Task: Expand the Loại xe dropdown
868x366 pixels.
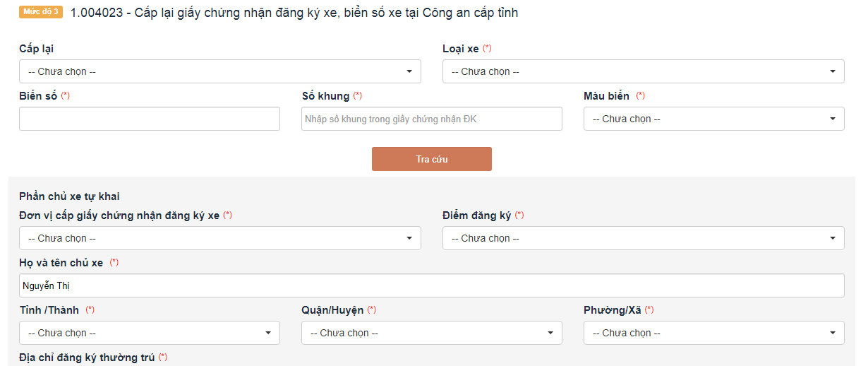Action: pyautogui.click(x=643, y=71)
